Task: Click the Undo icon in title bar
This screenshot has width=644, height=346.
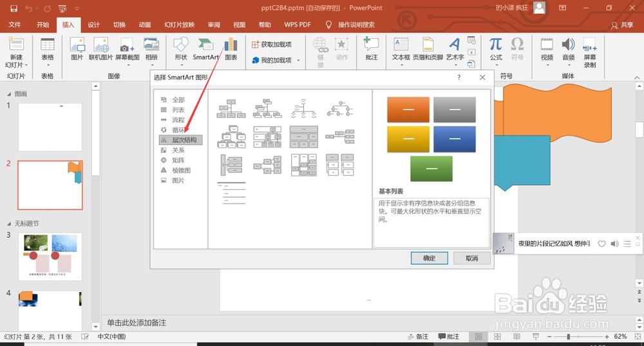Action: [28, 8]
